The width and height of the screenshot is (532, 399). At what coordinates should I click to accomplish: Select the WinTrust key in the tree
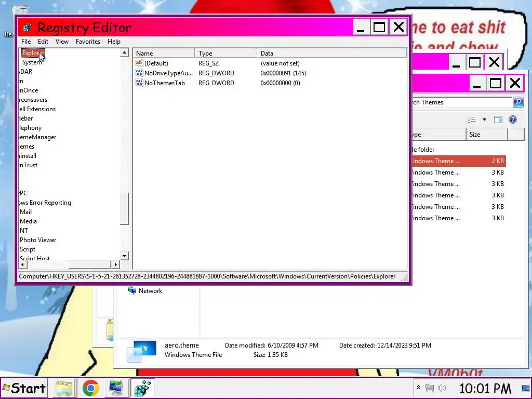point(28,165)
